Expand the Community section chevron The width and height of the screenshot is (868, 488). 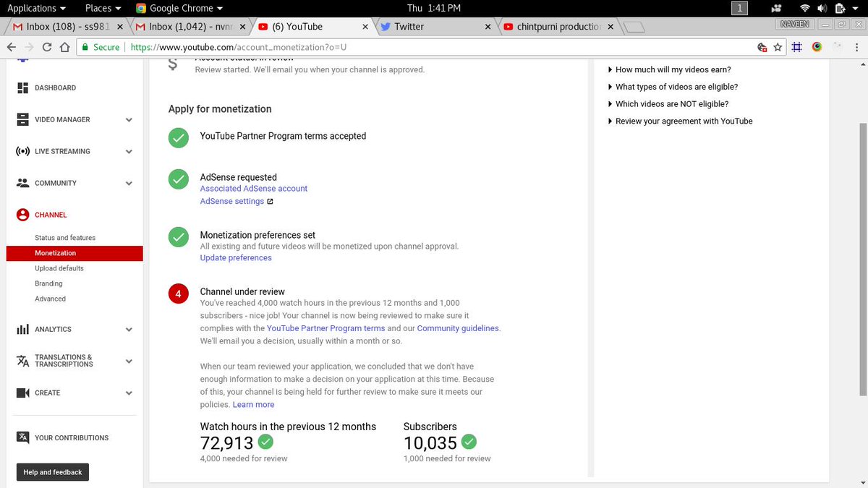tap(129, 184)
